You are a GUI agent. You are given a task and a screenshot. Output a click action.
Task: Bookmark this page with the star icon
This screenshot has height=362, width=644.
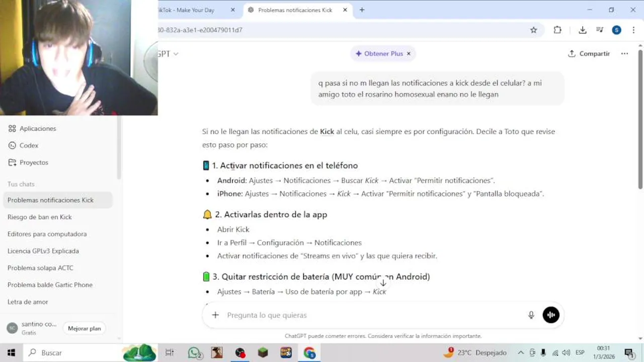pyautogui.click(x=533, y=30)
